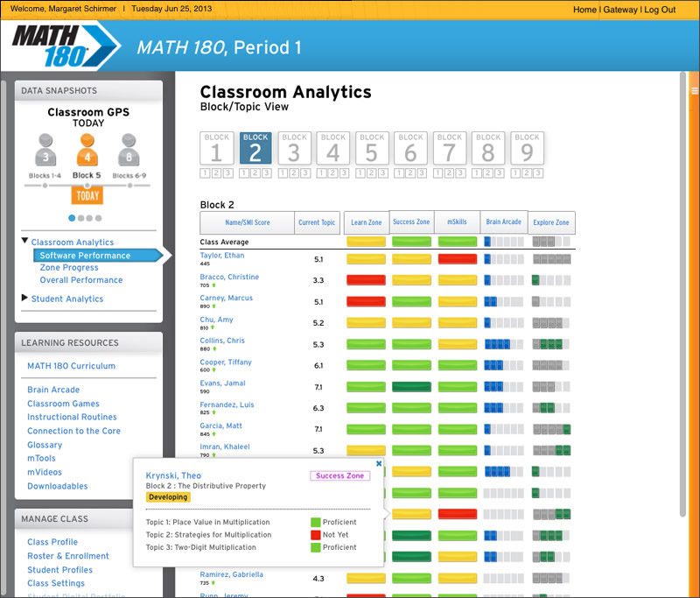Image resolution: width=700 pixels, height=598 pixels.
Task: Open the Brain Arcade column tab
Action: click(x=504, y=222)
